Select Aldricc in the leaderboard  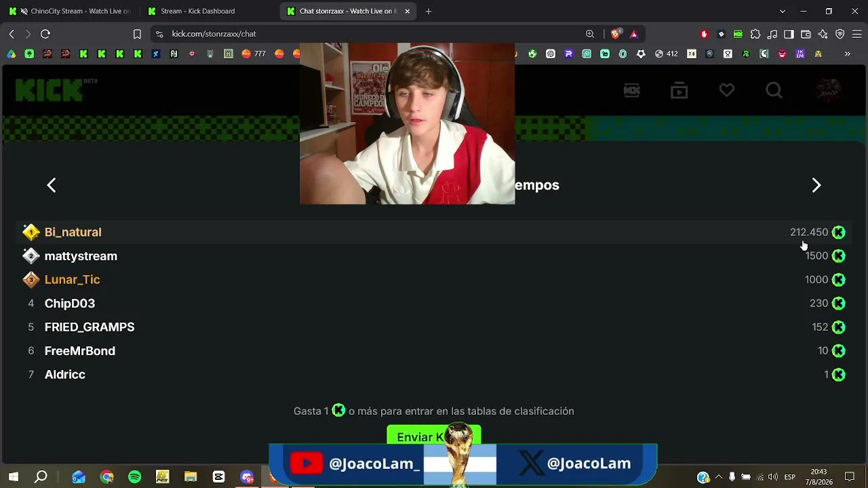(x=65, y=374)
